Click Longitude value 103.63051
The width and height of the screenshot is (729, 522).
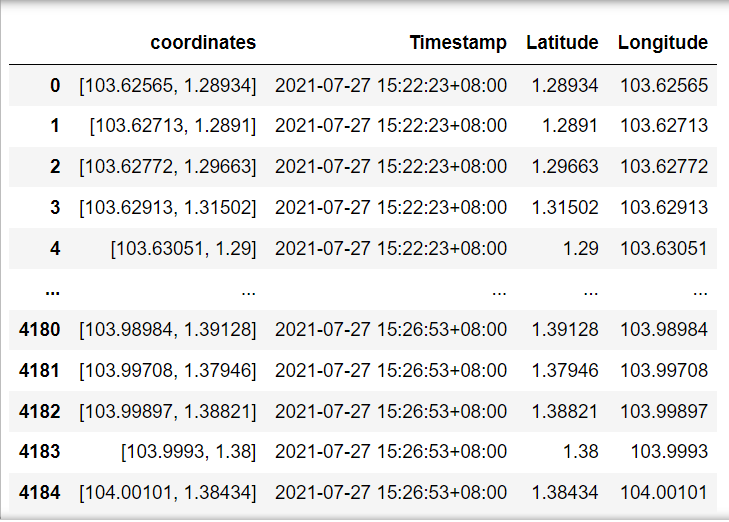[664, 248]
